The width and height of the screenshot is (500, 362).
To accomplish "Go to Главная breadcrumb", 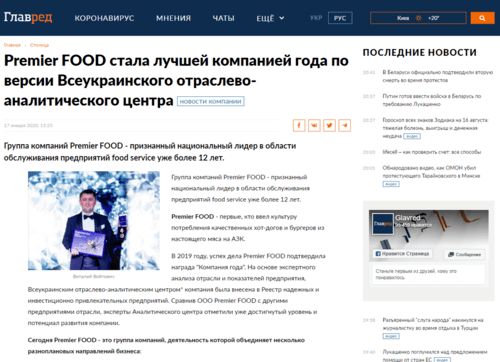I will [12, 45].
